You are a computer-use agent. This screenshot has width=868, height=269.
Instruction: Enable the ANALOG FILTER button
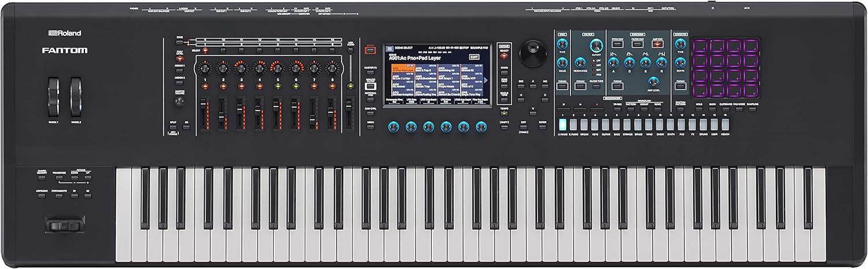[370, 86]
